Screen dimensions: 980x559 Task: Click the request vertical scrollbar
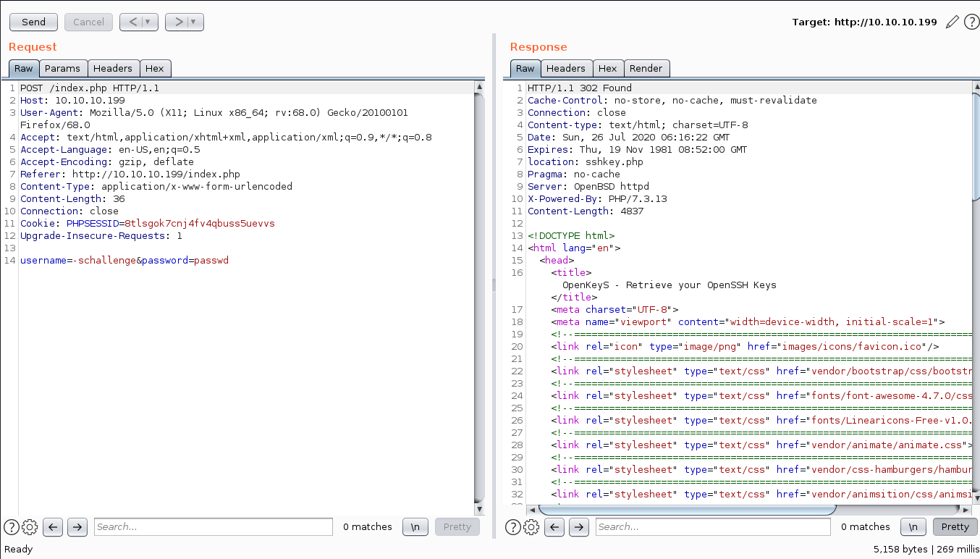click(479, 297)
